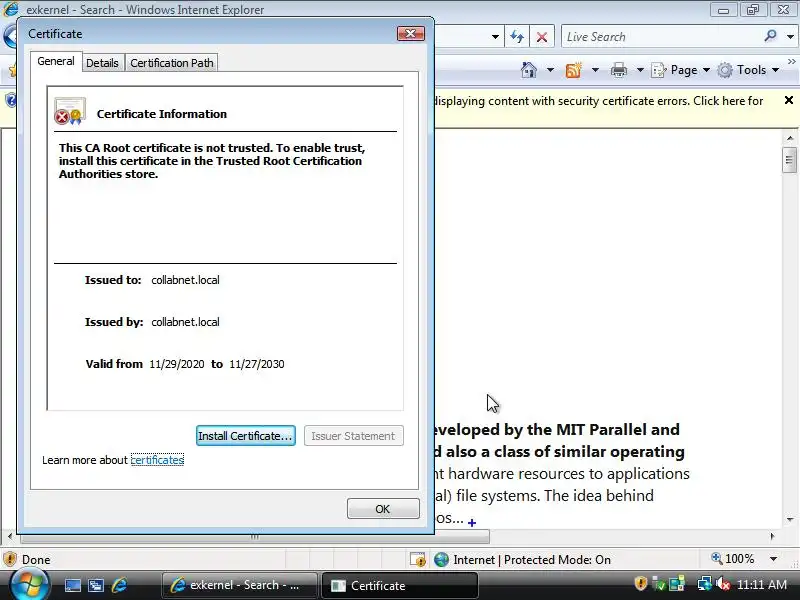This screenshot has height=600, width=800.
Task: Click the certificate error icon
Action: coord(69,111)
